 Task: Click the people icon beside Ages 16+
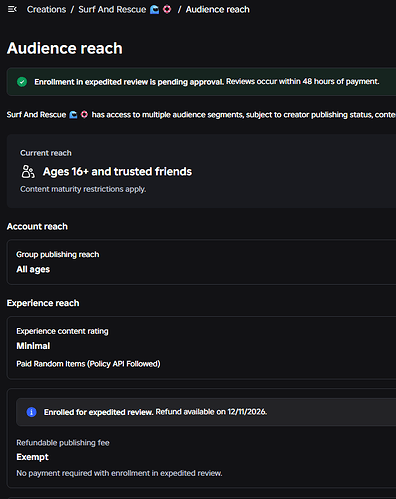(28, 171)
